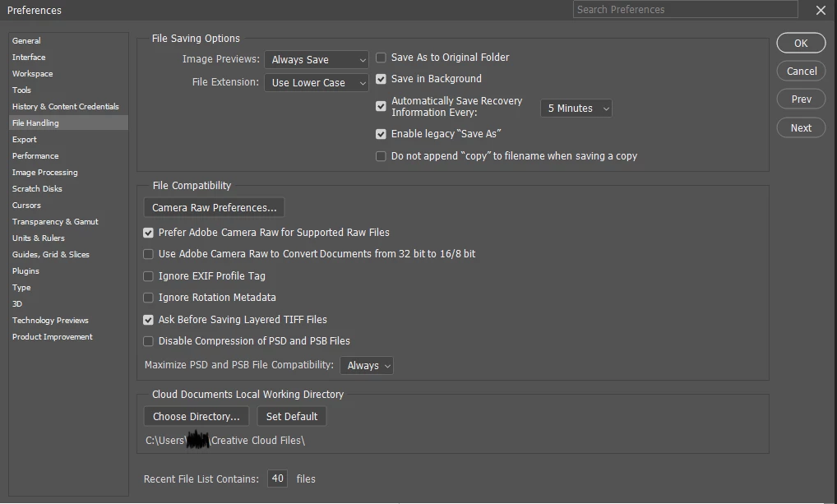Open the 5 Minutes recovery interval dropdown
This screenshot has height=504, width=837.
click(x=576, y=109)
